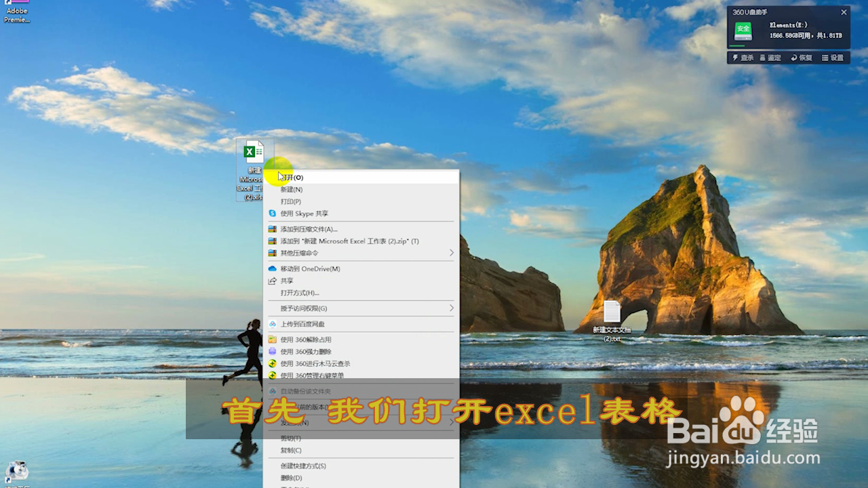The width and height of the screenshot is (868, 488).
Task: Click the Elements(E:) drive name
Action: pos(789,25)
